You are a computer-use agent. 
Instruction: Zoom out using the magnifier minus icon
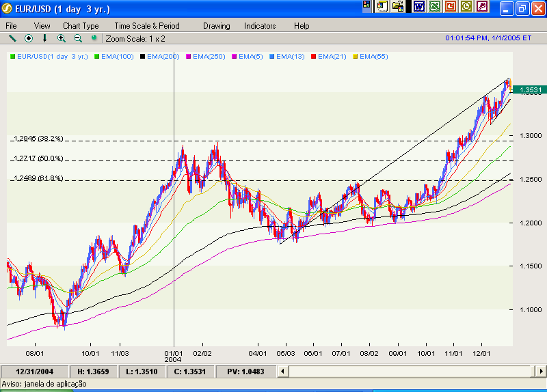click(x=77, y=38)
